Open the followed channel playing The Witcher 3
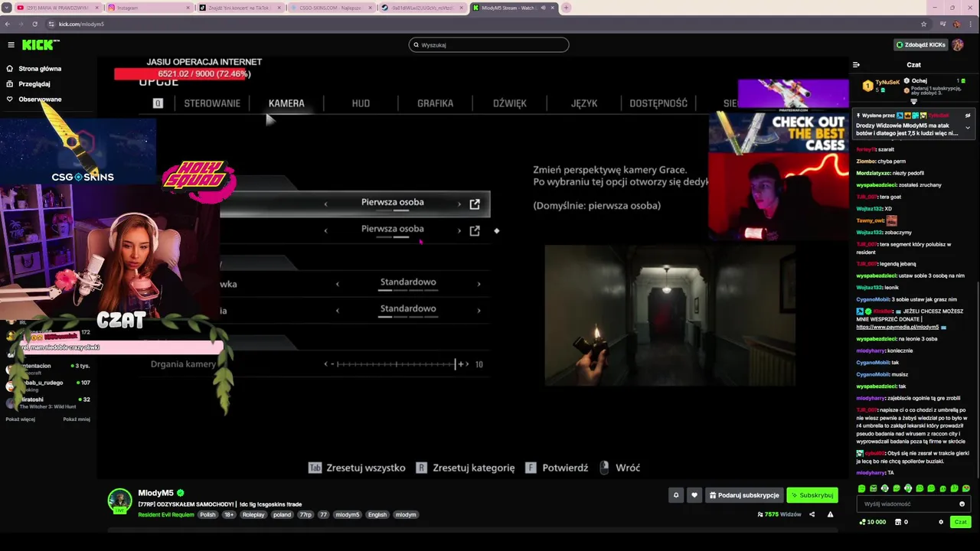Viewport: 980px width, 551px height. pyautogui.click(x=47, y=403)
